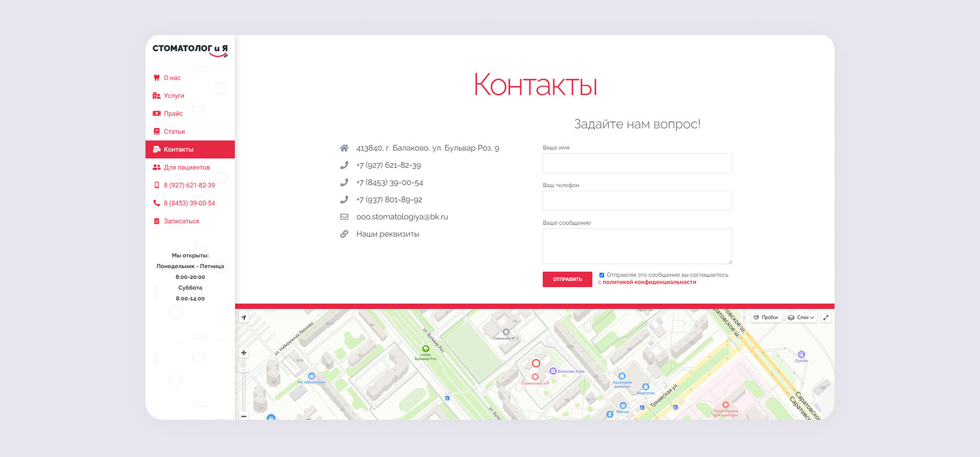Open the Слои layers dropdown
The image size is (980, 457).
pyautogui.click(x=801, y=318)
